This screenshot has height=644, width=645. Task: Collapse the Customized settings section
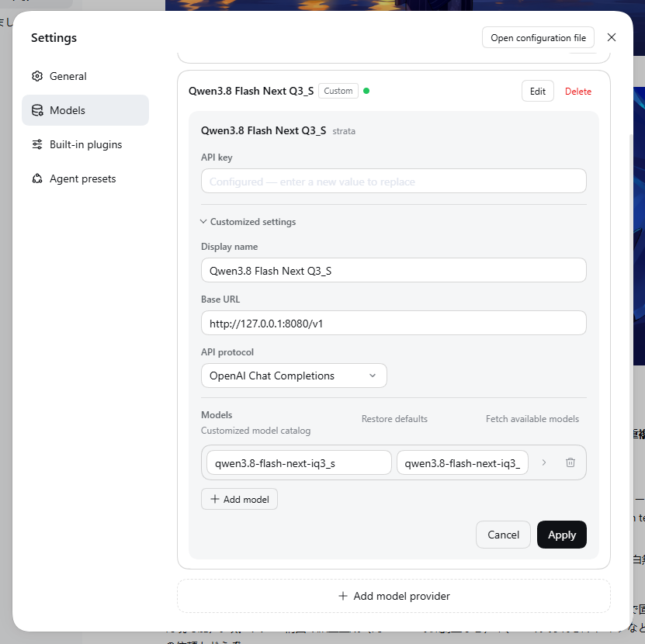pyautogui.click(x=248, y=222)
